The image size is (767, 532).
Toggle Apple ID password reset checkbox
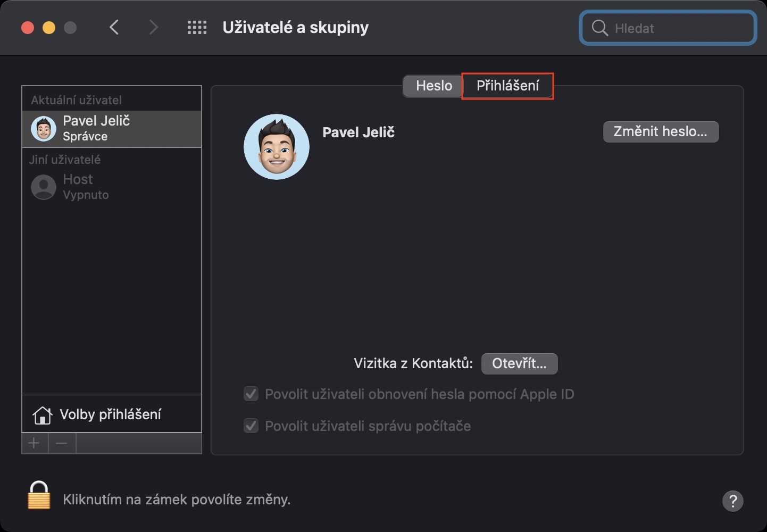(251, 394)
